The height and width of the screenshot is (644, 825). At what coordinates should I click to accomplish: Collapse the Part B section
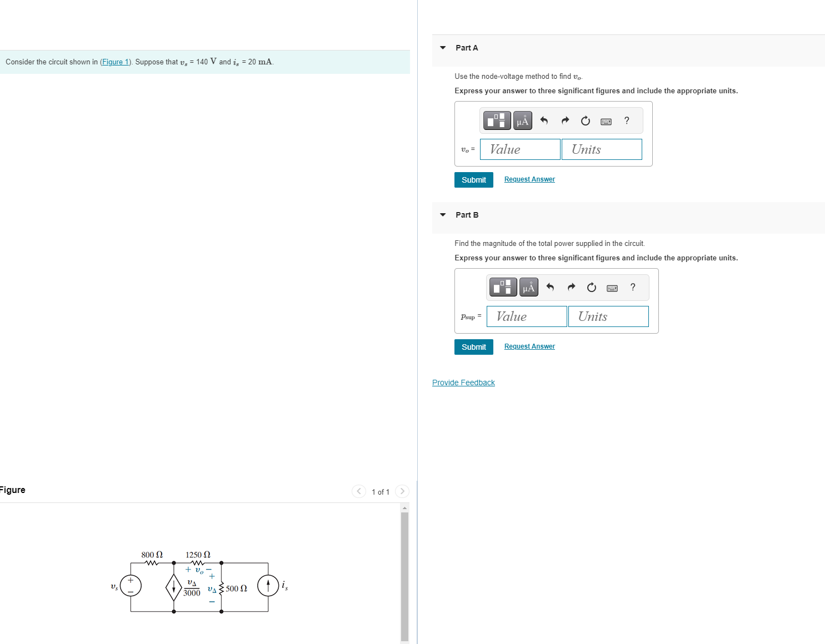(442, 215)
